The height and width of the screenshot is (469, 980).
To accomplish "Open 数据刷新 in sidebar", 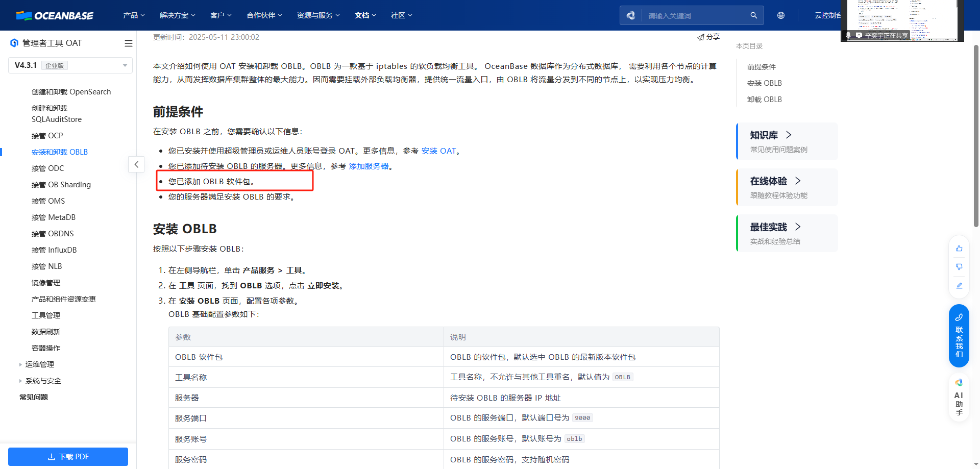I will click(x=45, y=332).
